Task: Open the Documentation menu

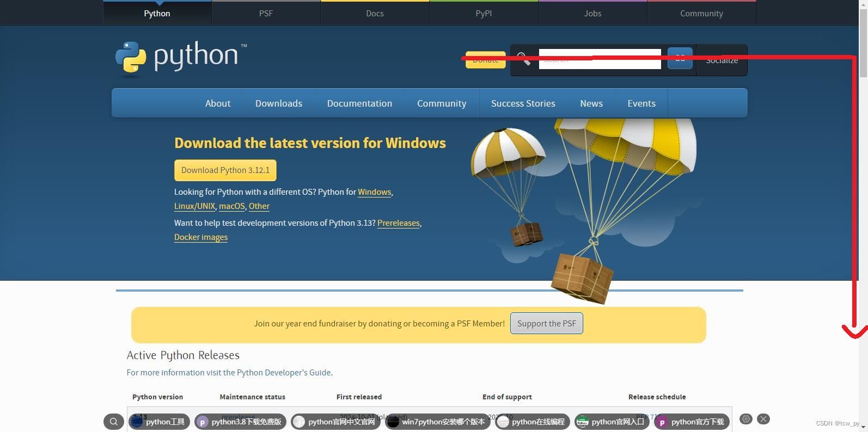Action: pos(359,103)
